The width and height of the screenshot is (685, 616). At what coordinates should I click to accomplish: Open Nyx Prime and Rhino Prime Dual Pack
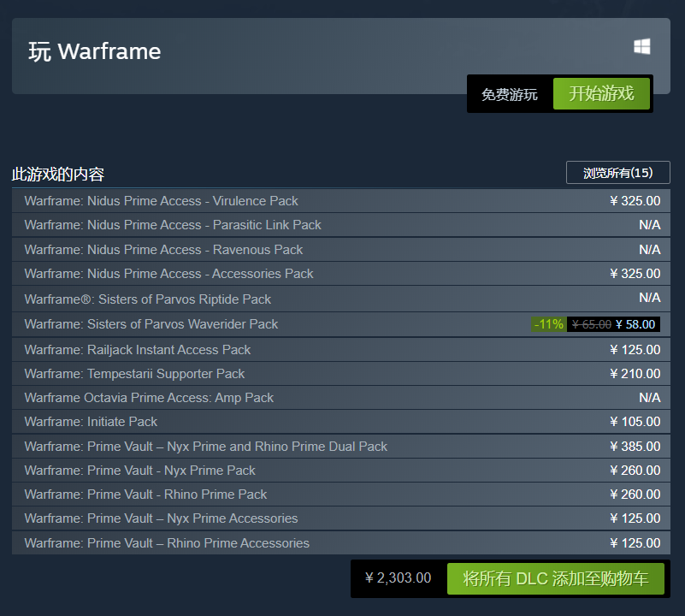click(340, 446)
